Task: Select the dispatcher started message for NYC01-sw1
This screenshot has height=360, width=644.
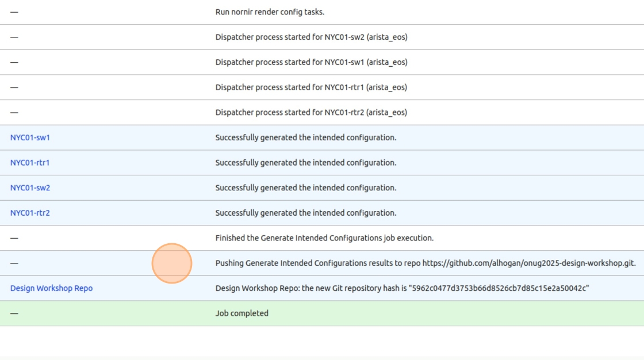Action: (311, 62)
